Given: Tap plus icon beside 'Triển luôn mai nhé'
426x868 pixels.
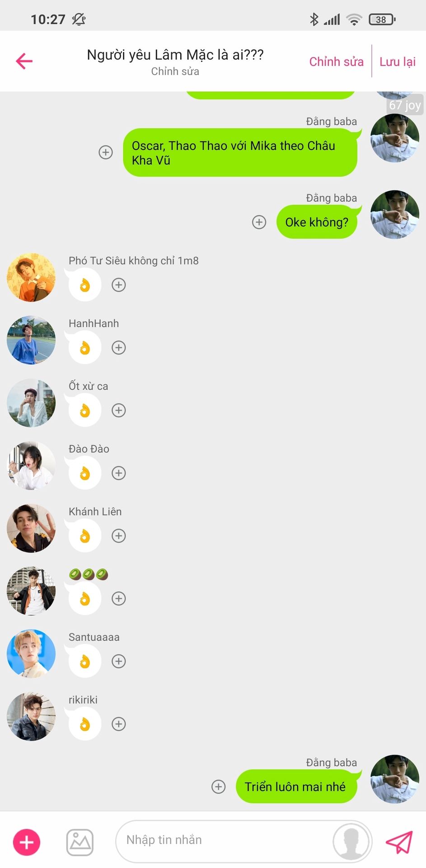Looking at the screenshot, I should 219,787.
